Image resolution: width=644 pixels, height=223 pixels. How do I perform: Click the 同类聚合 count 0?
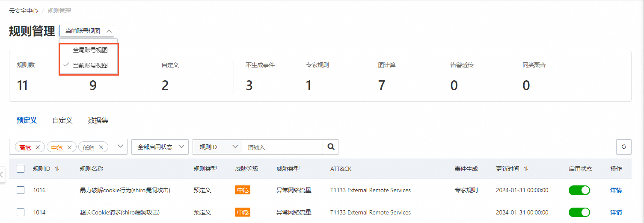pyautogui.click(x=526, y=86)
